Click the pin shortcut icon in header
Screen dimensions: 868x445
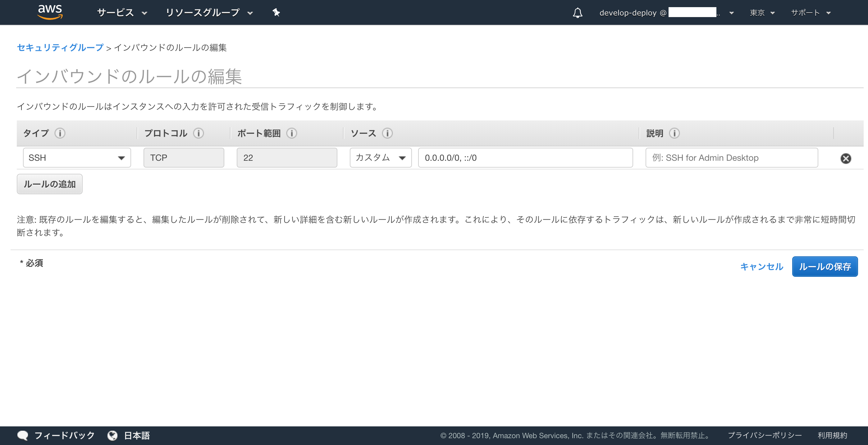click(x=276, y=12)
